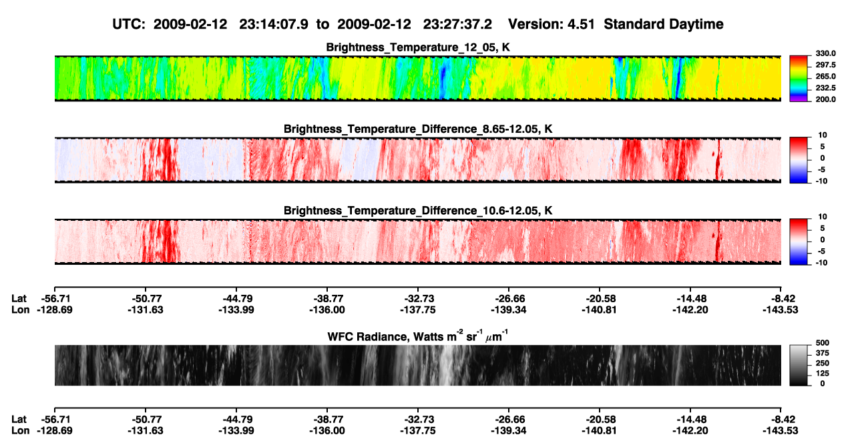The image size is (868, 445).
Task: Click longitude -133.99 on the axis below WFC Radiance
Action: pyautogui.click(x=236, y=430)
